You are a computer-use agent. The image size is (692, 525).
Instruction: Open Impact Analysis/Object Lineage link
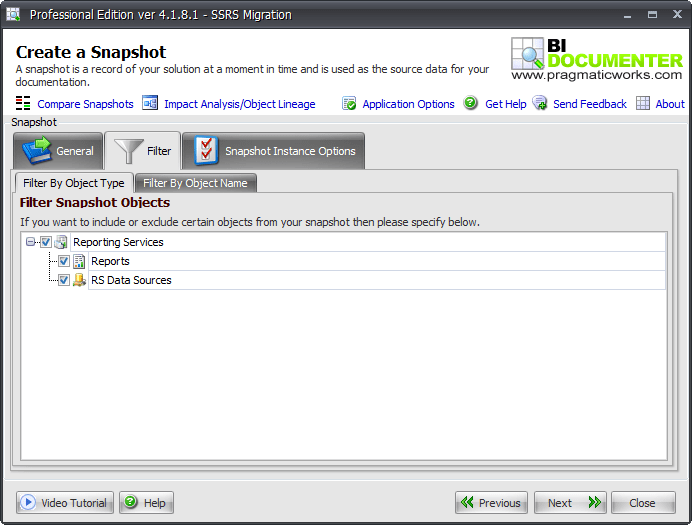coord(240,104)
